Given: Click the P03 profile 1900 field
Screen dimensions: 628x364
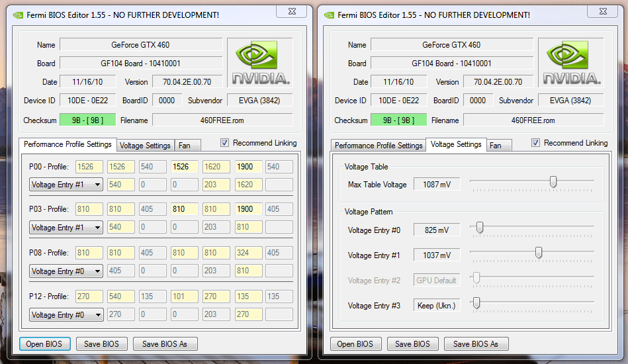Looking at the screenshot, I should 248,209.
